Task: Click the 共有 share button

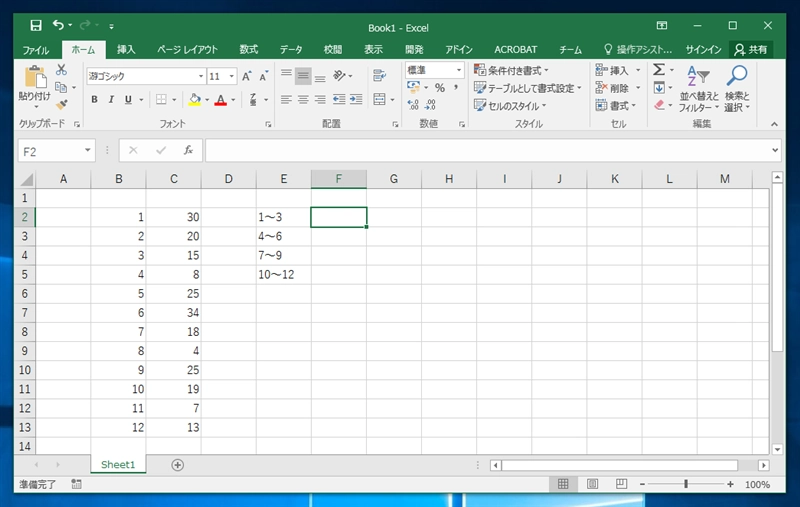Action: (751, 49)
